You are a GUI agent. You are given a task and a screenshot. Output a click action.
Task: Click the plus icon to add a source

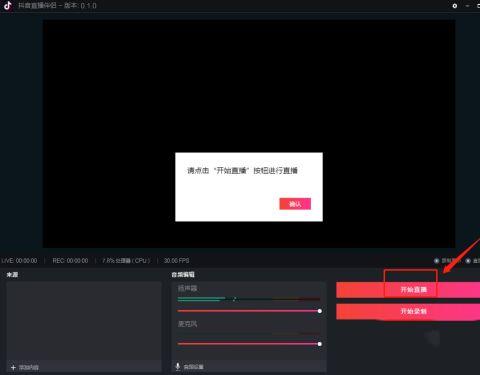(x=13, y=367)
